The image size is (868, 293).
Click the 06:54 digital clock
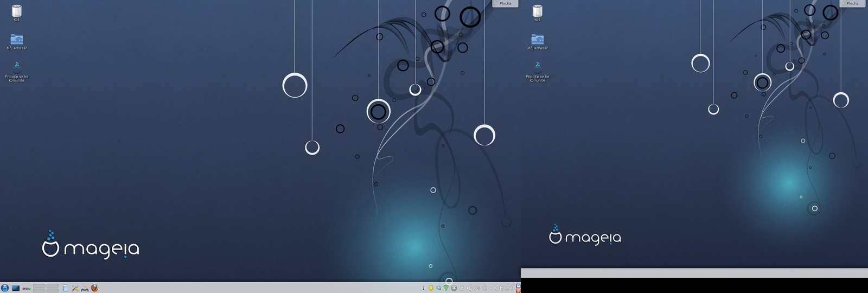pyautogui.click(x=505, y=288)
